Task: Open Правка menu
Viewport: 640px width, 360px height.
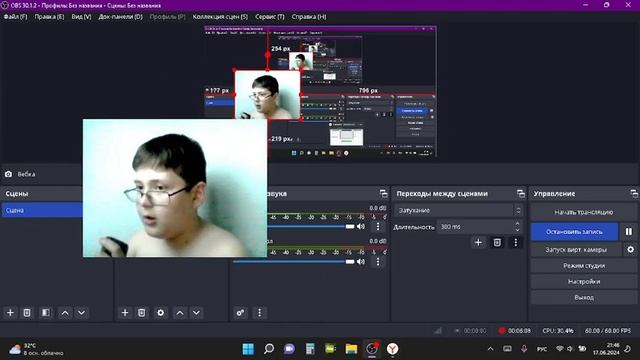Action: [x=49, y=17]
